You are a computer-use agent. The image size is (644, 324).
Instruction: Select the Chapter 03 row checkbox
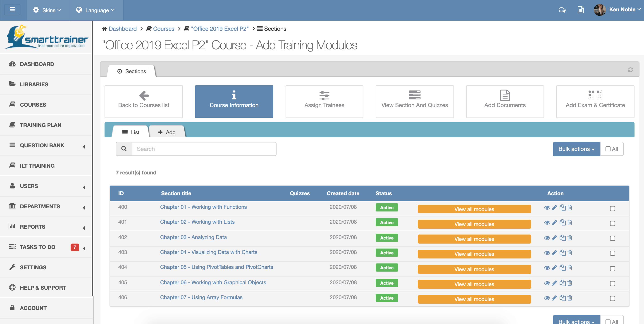point(612,238)
